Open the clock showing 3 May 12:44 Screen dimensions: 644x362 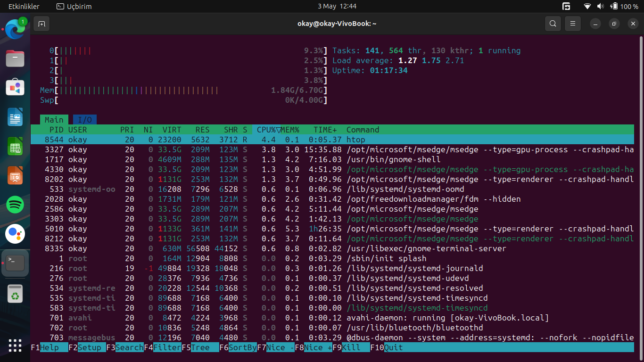[x=337, y=7]
